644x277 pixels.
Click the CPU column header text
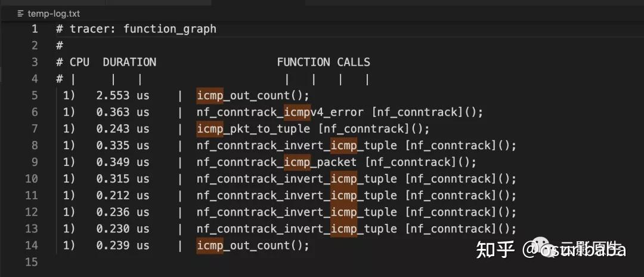coord(79,62)
